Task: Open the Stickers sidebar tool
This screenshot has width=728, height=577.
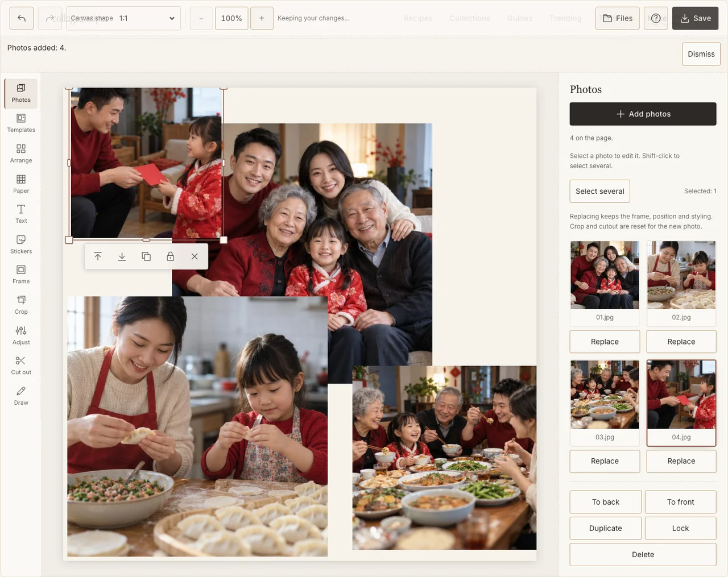Action: tap(21, 244)
